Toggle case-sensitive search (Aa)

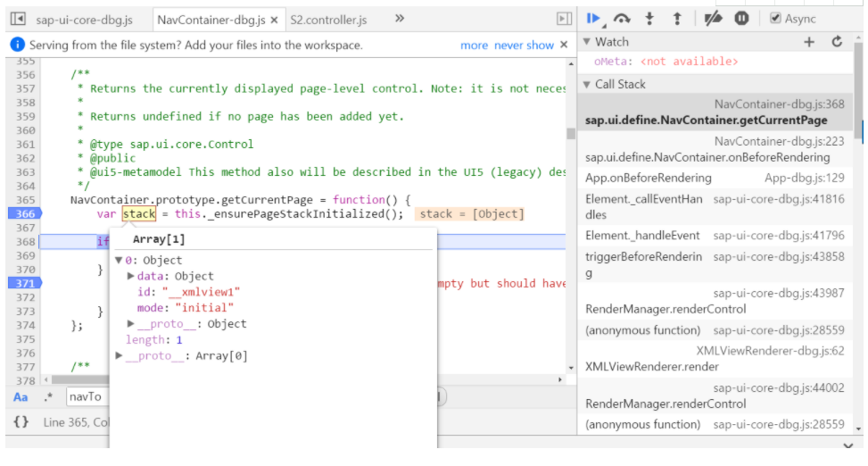coord(21,396)
